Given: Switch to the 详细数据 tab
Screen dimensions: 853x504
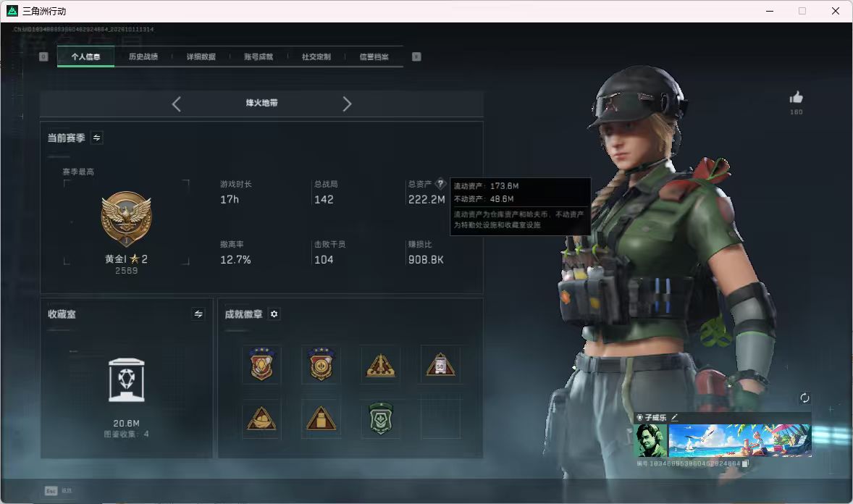Looking at the screenshot, I should [201, 56].
